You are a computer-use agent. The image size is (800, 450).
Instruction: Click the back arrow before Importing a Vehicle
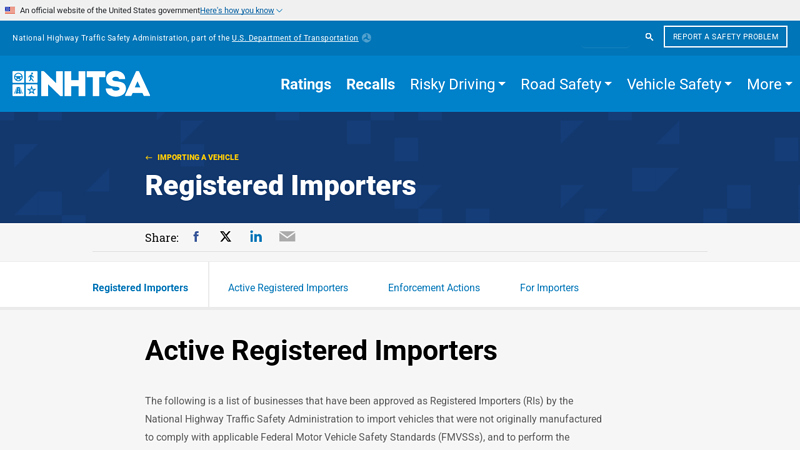pos(148,158)
